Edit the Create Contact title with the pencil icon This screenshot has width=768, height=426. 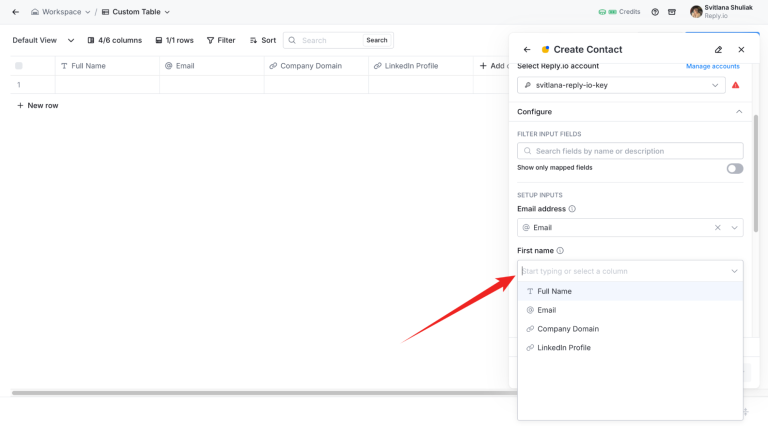(x=719, y=49)
